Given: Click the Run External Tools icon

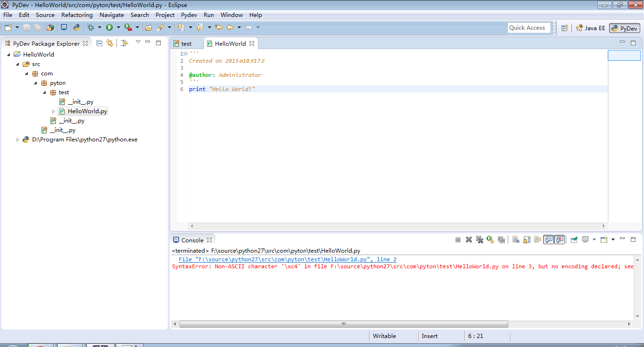Looking at the screenshot, I should pyautogui.click(x=128, y=27).
